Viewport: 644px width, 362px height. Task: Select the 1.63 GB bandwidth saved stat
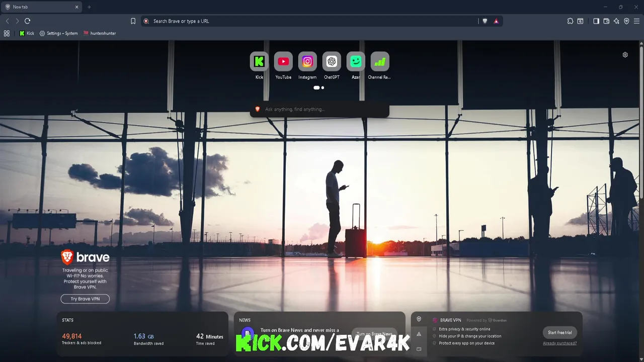point(148,339)
